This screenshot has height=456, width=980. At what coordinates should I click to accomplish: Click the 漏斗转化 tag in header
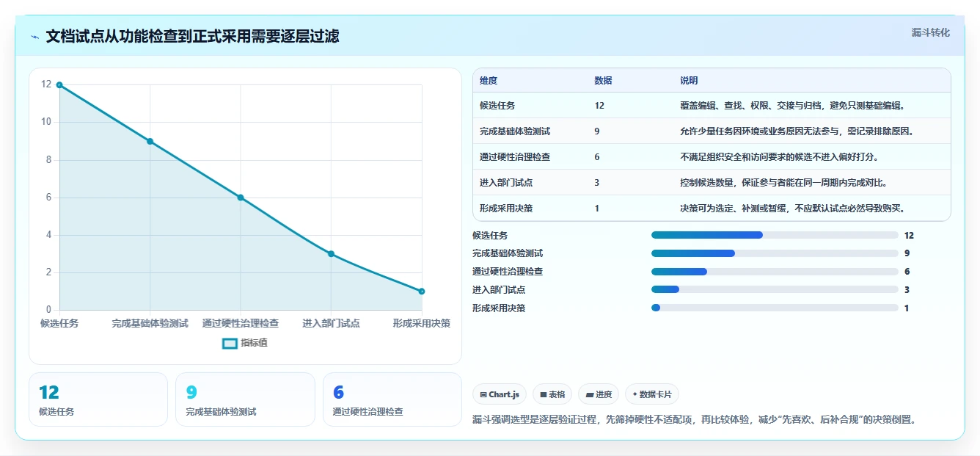click(x=930, y=33)
